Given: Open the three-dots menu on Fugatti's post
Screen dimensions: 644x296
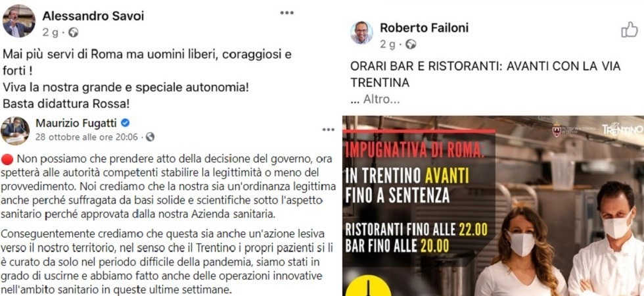Looking at the screenshot, I should (328, 130).
